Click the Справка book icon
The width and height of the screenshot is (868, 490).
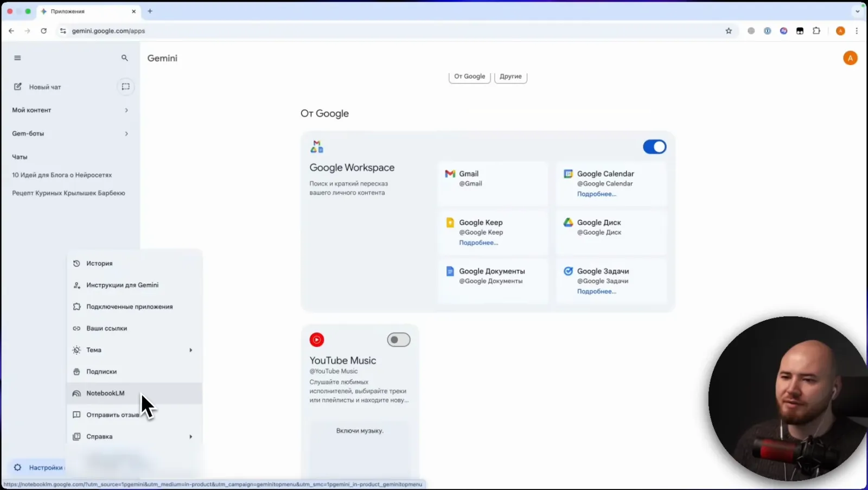point(76,437)
